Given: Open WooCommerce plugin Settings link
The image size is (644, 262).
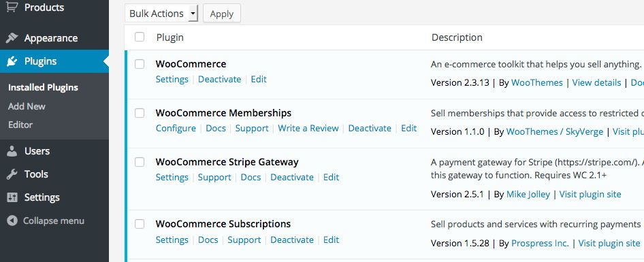Looking at the screenshot, I should click(172, 79).
